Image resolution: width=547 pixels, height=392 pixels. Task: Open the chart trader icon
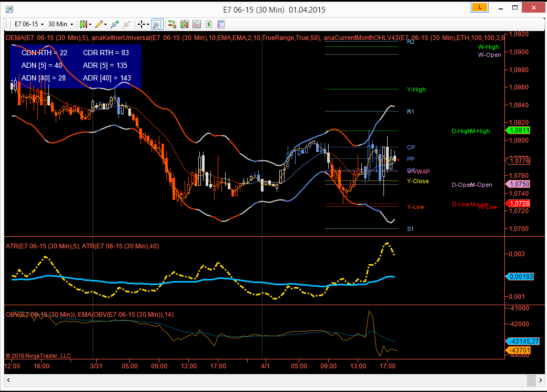[x=172, y=24]
